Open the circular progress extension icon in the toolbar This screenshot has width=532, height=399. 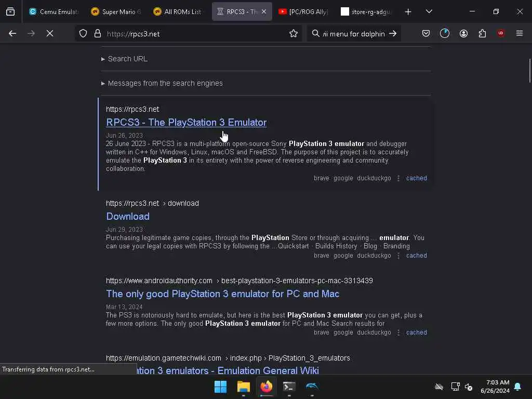click(445, 33)
